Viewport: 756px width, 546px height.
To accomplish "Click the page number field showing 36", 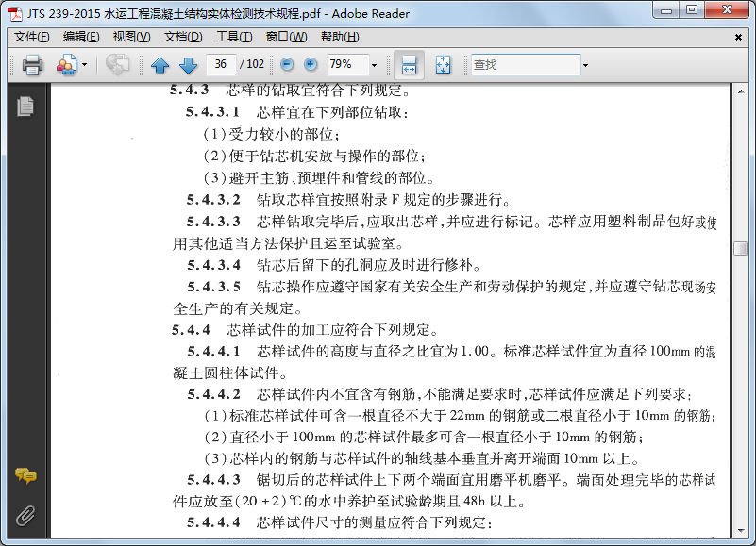I will [221, 64].
